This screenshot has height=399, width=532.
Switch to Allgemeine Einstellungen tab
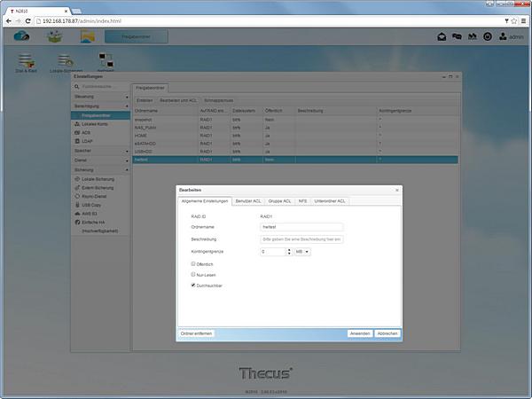(x=205, y=201)
